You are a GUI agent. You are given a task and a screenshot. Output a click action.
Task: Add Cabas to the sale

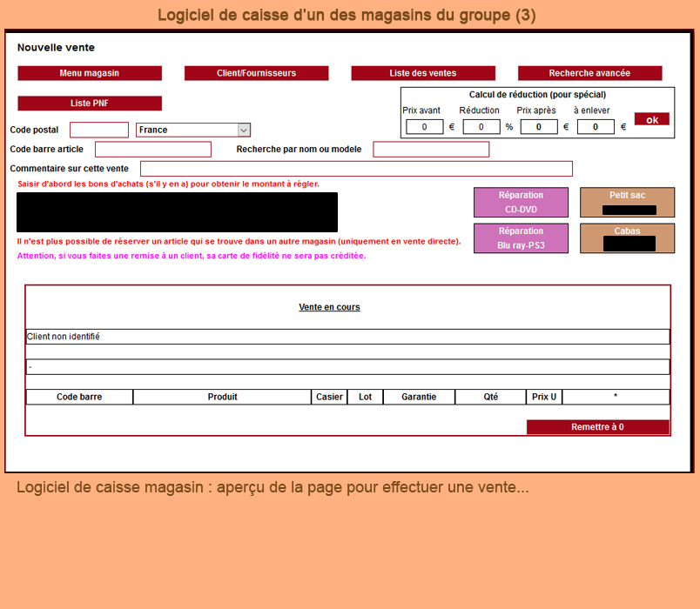click(627, 238)
